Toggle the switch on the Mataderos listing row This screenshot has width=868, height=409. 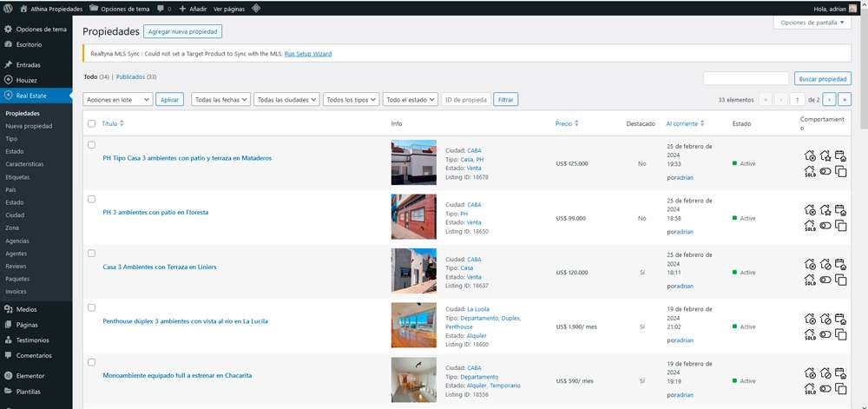825,172
